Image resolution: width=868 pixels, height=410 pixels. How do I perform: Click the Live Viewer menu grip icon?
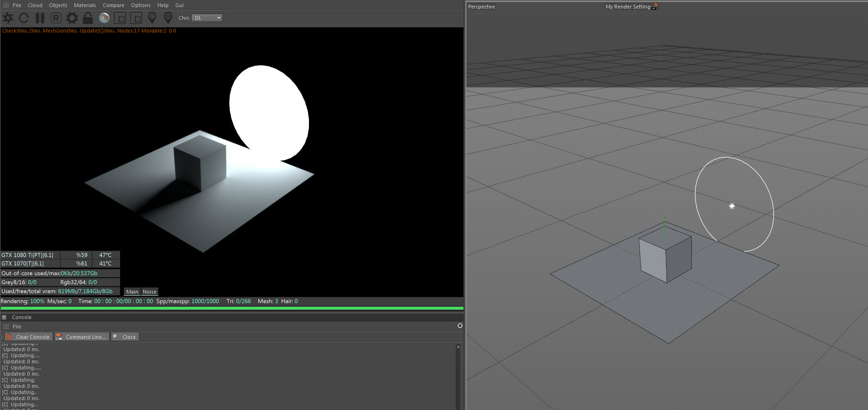click(x=6, y=5)
